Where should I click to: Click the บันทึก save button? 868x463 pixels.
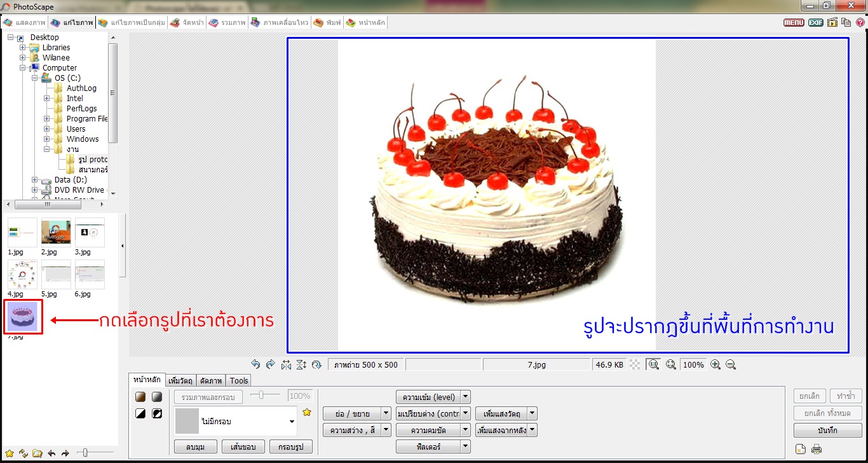[x=828, y=430]
